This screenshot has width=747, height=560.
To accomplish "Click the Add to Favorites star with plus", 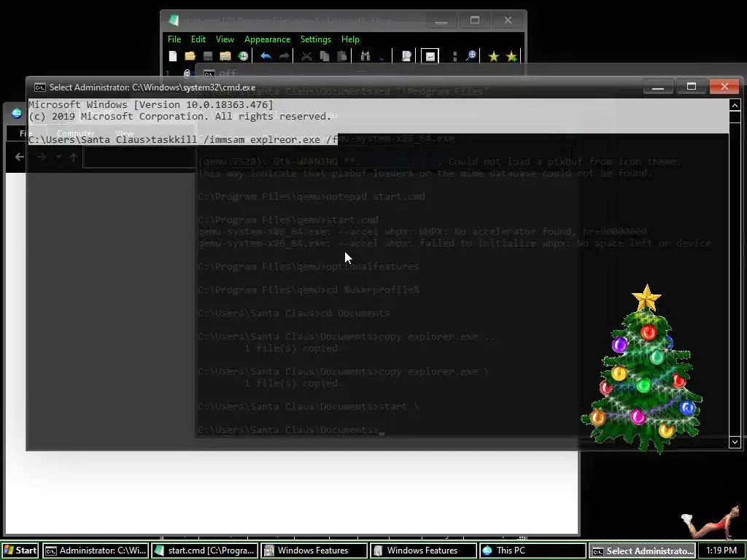I will click(x=511, y=56).
